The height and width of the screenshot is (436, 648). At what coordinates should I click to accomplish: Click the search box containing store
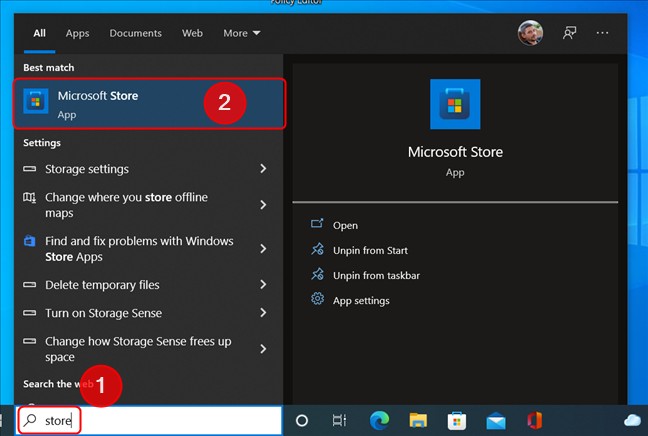click(x=150, y=420)
